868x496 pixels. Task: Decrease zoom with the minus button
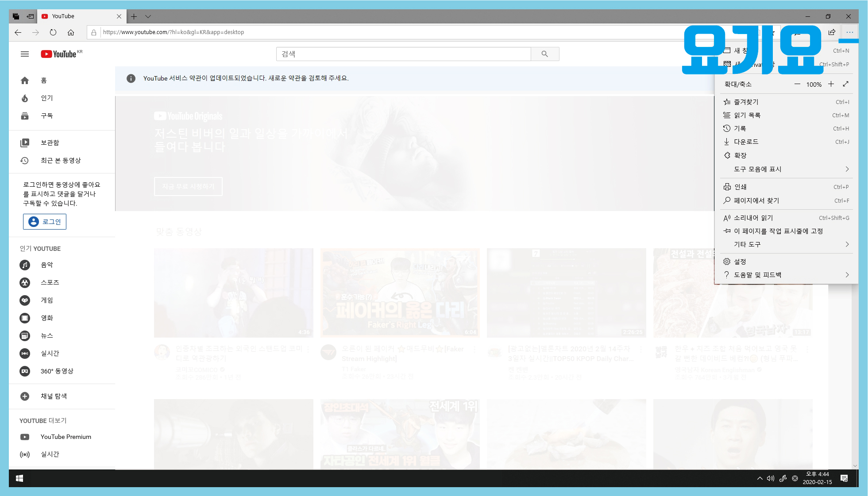tap(797, 84)
